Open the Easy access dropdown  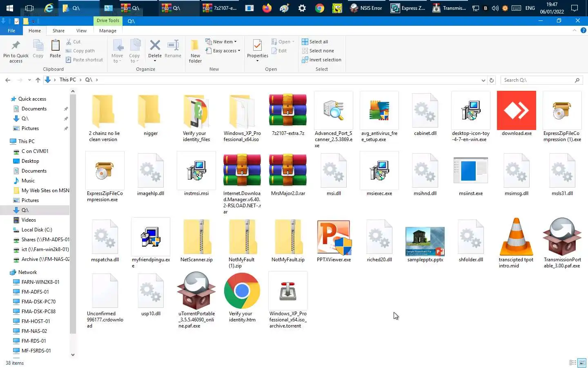pos(223,51)
